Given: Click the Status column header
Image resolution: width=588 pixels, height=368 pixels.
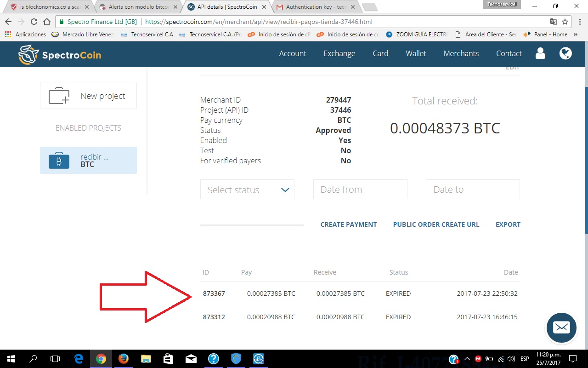Looking at the screenshot, I should click(398, 272).
